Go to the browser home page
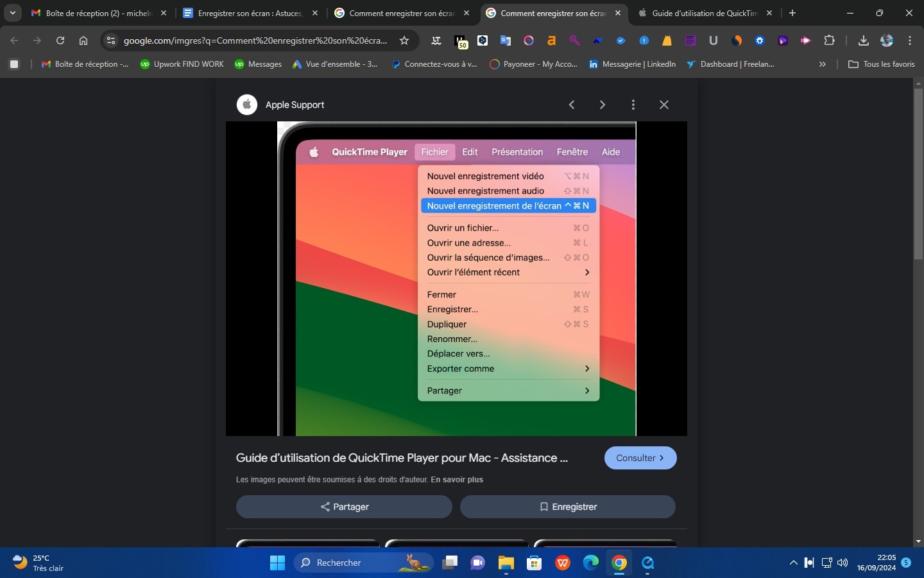Image resolution: width=924 pixels, height=578 pixels. (x=83, y=40)
